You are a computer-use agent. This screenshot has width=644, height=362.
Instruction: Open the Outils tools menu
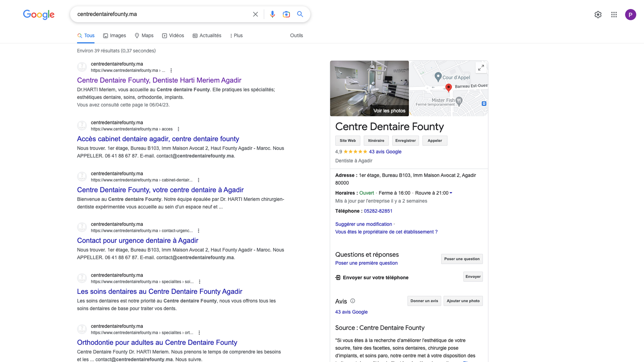tap(296, 36)
